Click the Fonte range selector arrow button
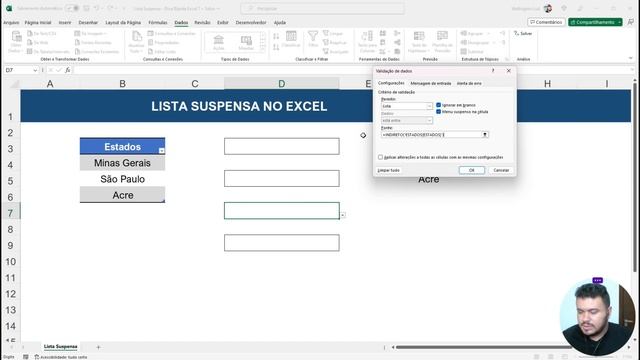This screenshot has height=360, width=640. click(x=485, y=134)
